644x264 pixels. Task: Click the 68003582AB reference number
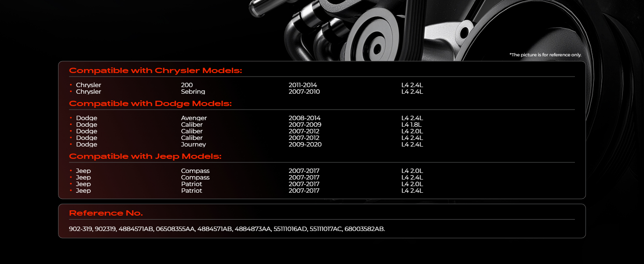(365, 229)
